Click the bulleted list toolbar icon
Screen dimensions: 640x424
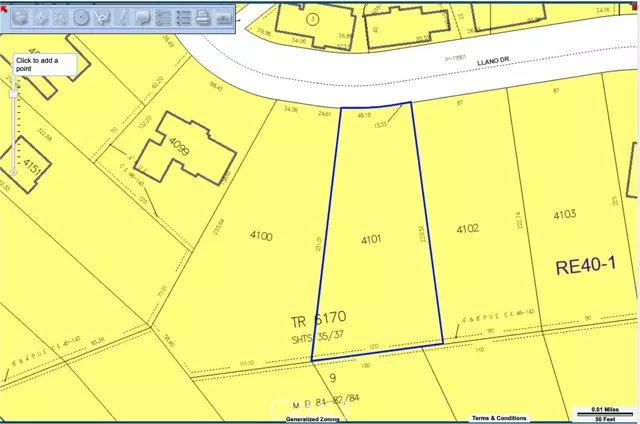point(183,18)
